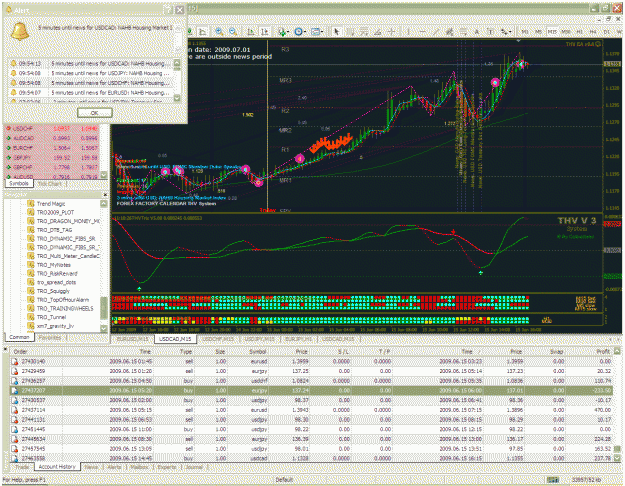Select the Fibonacci retracement tool
The width and height of the screenshot is (625, 486).
click(464, 31)
